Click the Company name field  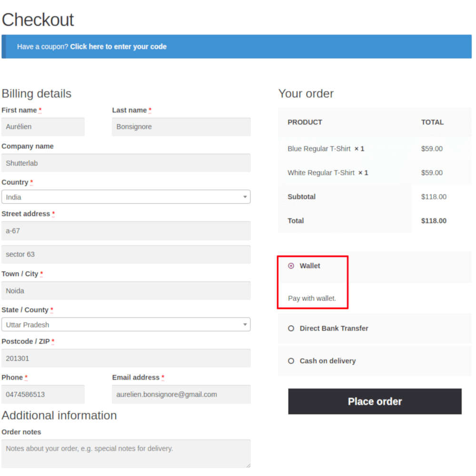[126, 163]
